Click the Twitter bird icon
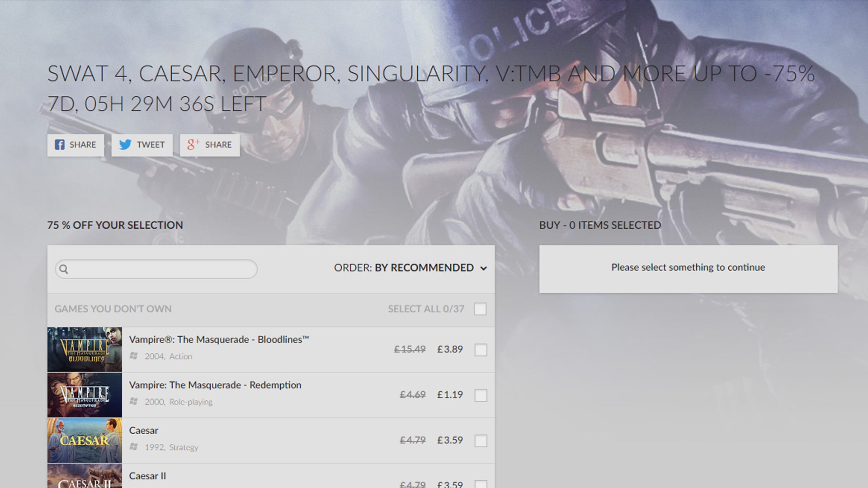Screen dimensions: 868x488 [125, 145]
